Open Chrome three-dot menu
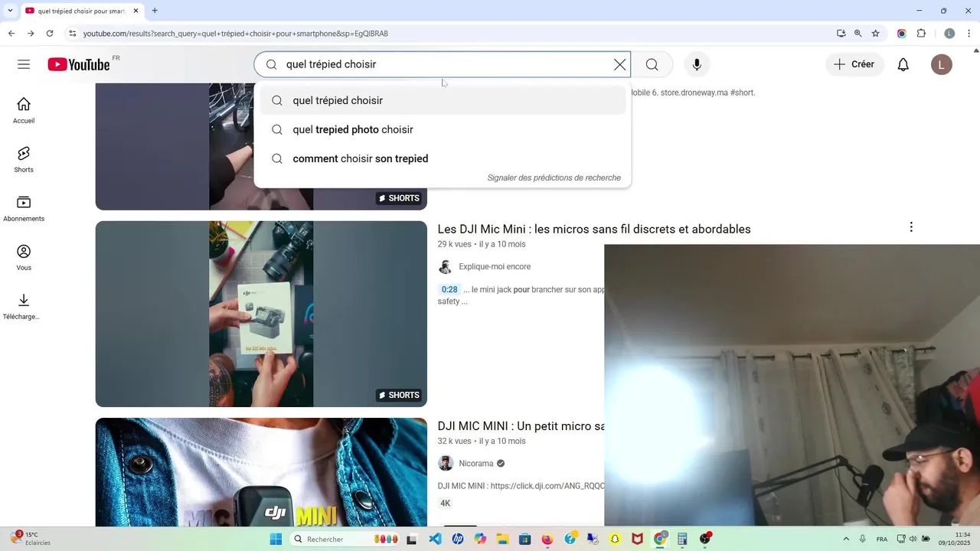Viewport: 980px width, 551px height. 969,34
